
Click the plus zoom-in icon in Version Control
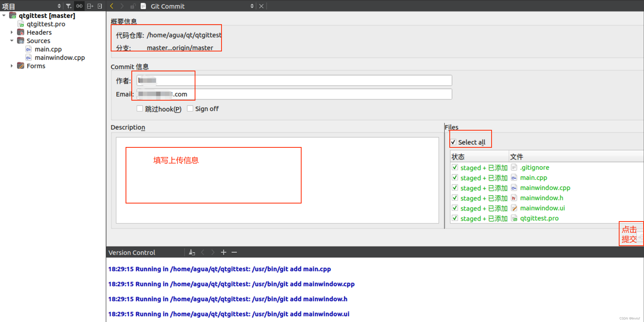click(x=223, y=252)
